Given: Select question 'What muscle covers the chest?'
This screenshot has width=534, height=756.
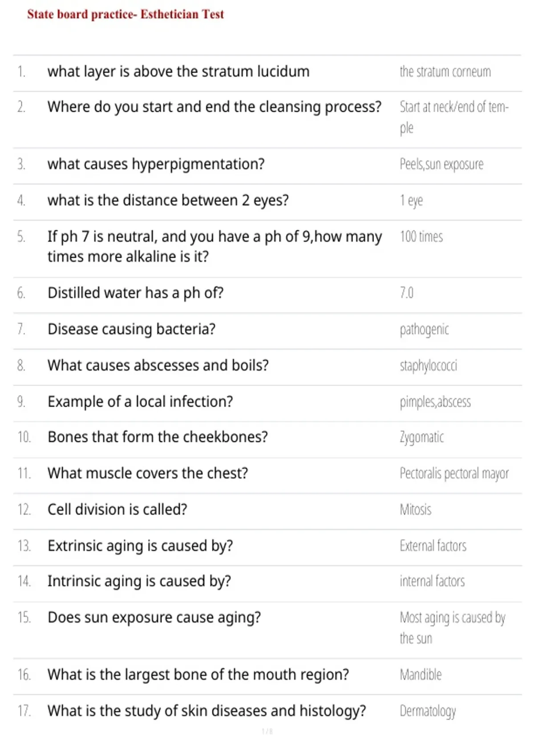Looking at the screenshot, I should (148, 473).
